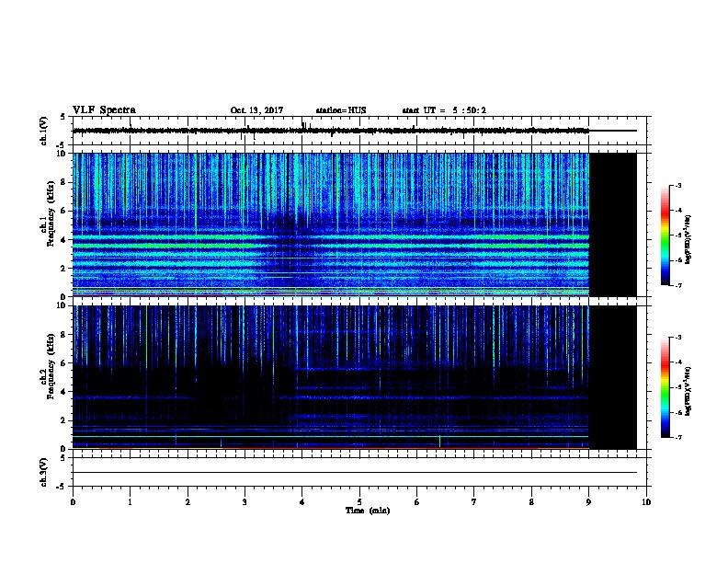Image resolution: width=728 pixels, height=563 pixels.
Task: Click the time axis tick label "10"
Action: (x=646, y=502)
